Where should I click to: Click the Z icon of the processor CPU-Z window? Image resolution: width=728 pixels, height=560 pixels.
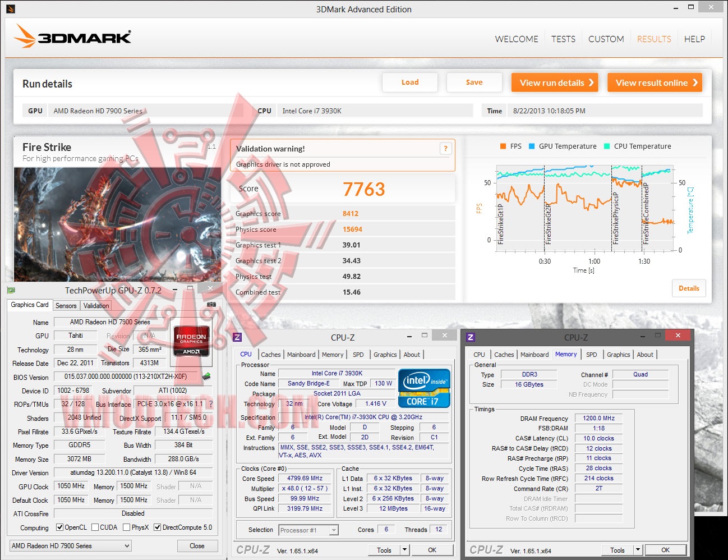[x=237, y=337]
